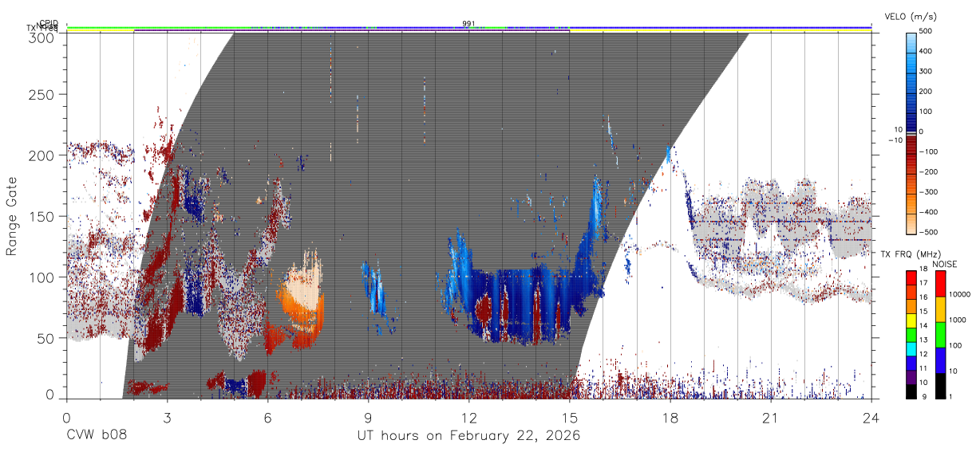Click the '500' label on the velocity colorbar

coord(927,32)
